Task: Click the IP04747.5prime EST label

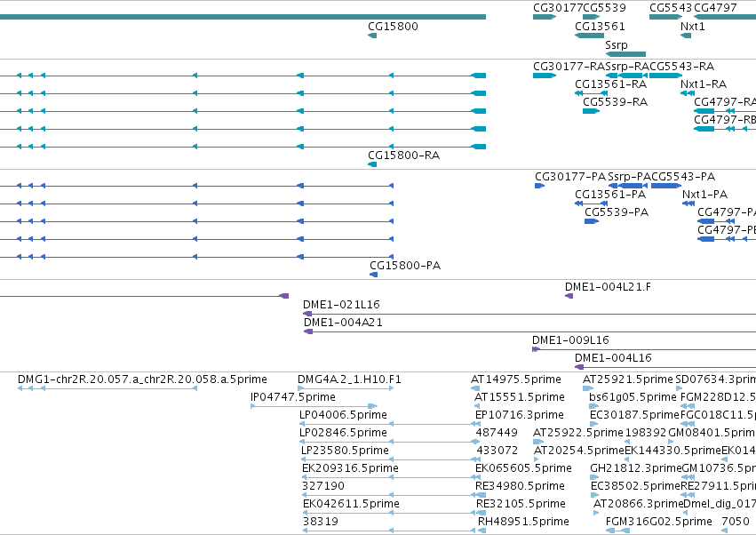Action: 293,397
